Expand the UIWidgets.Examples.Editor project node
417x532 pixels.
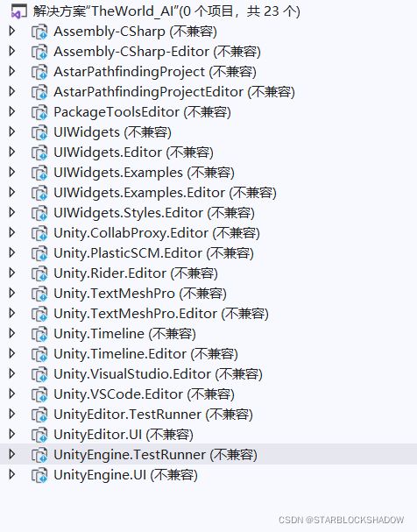coord(12,192)
